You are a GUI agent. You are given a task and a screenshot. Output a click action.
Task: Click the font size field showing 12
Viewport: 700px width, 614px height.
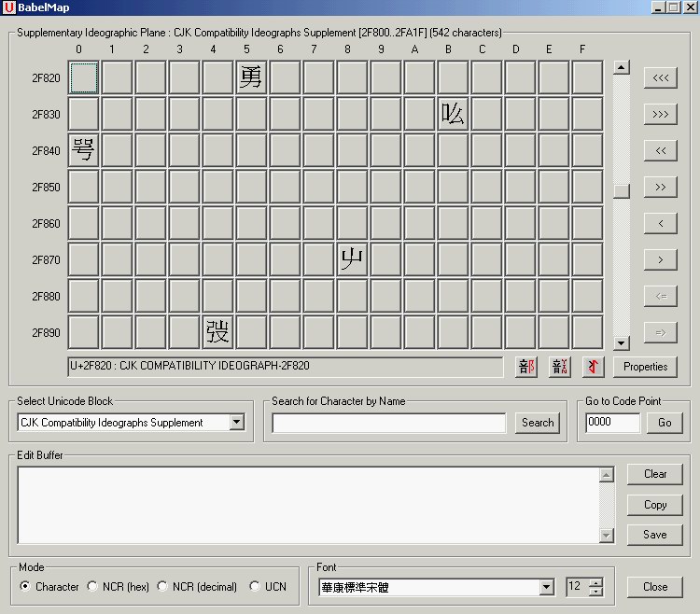(x=577, y=587)
